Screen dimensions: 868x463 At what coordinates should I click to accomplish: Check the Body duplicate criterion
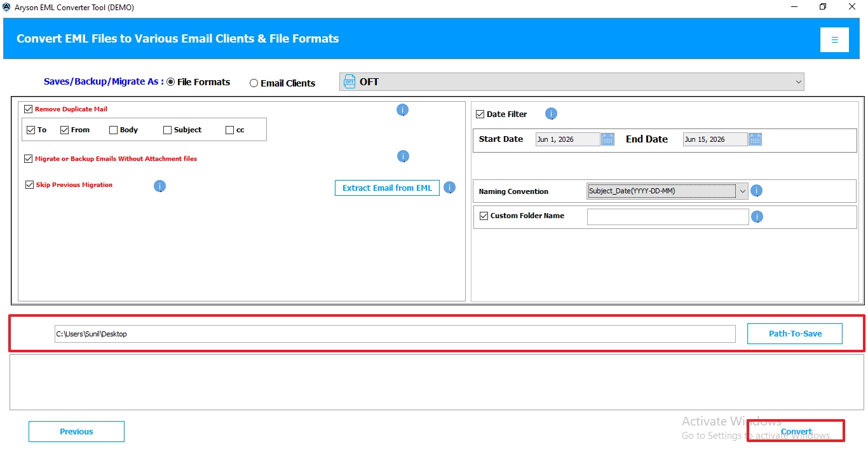pyautogui.click(x=113, y=130)
